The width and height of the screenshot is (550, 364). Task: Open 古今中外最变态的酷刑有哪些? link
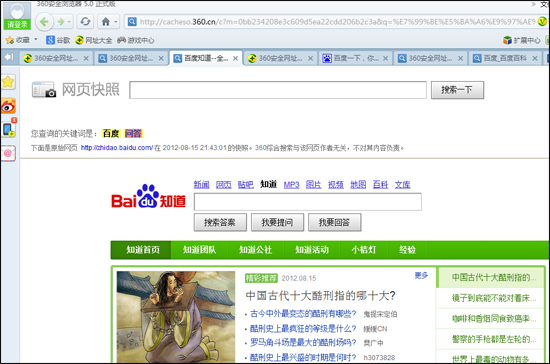coord(303,314)
